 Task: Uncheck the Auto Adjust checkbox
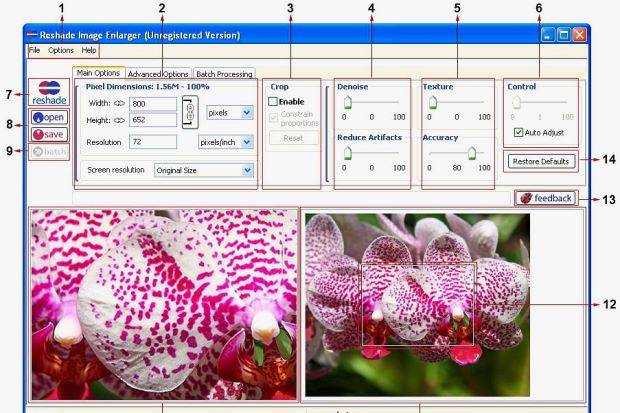[x=517, y=132]
